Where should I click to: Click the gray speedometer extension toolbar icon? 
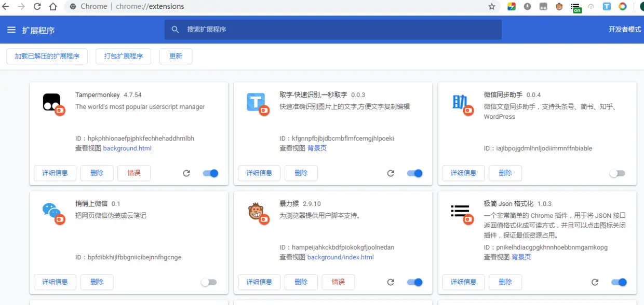[591, 7]
